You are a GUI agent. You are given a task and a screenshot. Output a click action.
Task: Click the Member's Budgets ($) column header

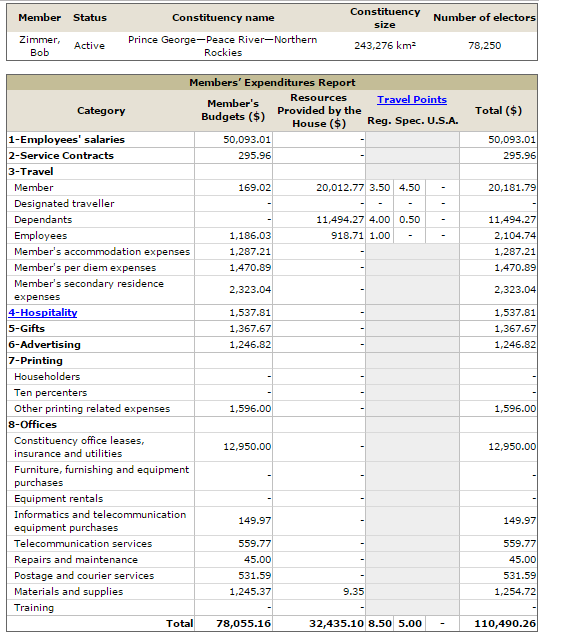coord(233,110)
